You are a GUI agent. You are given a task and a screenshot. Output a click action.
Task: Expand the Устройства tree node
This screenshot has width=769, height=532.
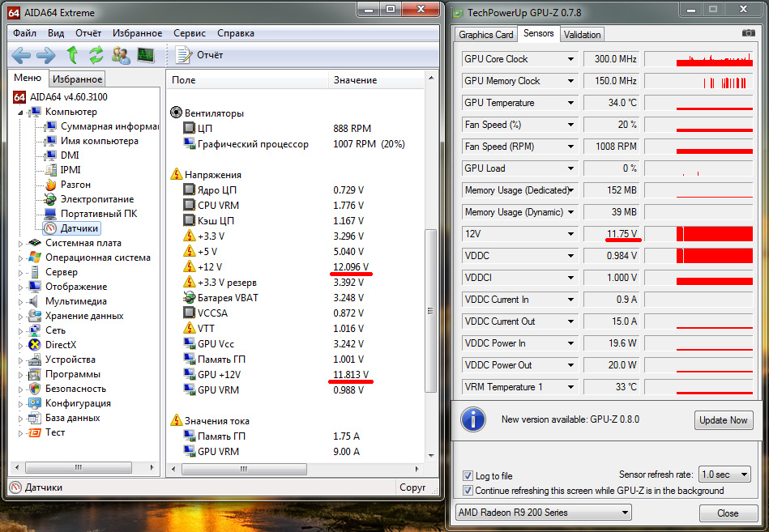[20, 360]
